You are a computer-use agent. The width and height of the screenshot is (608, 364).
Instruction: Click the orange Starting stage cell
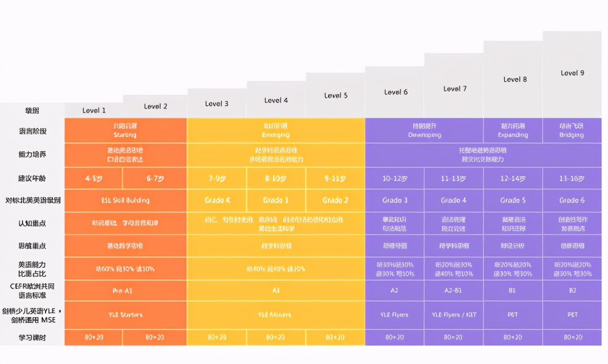click(x=125, y=130)
